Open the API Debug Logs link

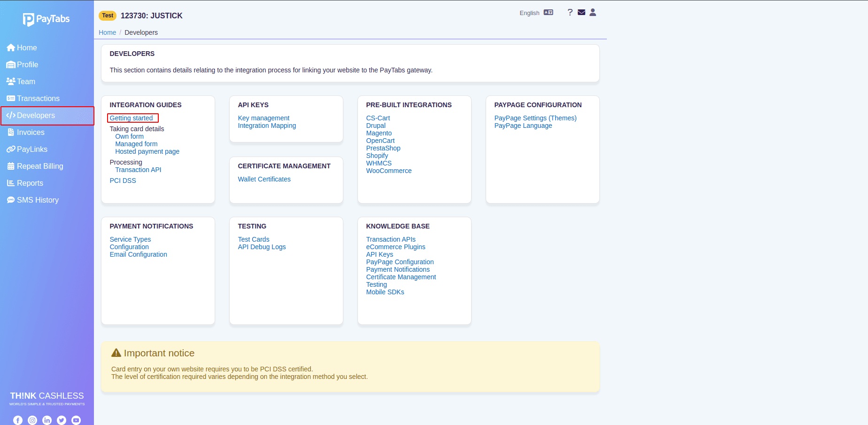tap(262, 247)
